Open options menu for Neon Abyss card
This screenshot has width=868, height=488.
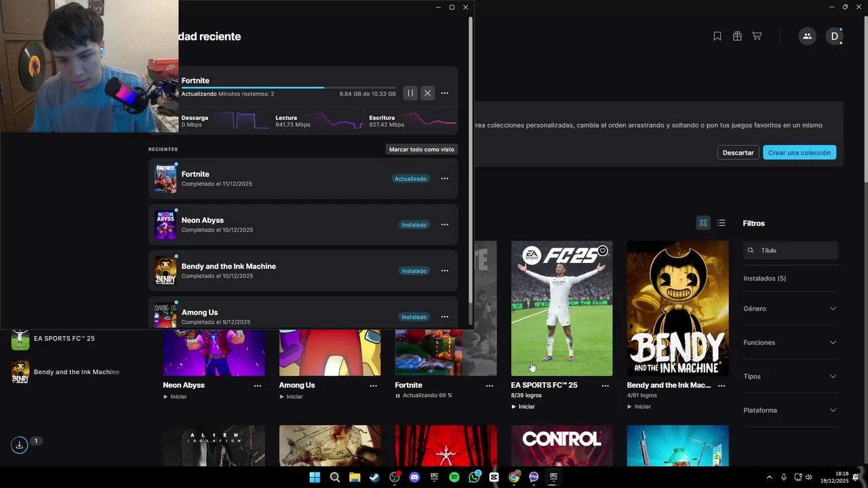[x=258, y=386]
